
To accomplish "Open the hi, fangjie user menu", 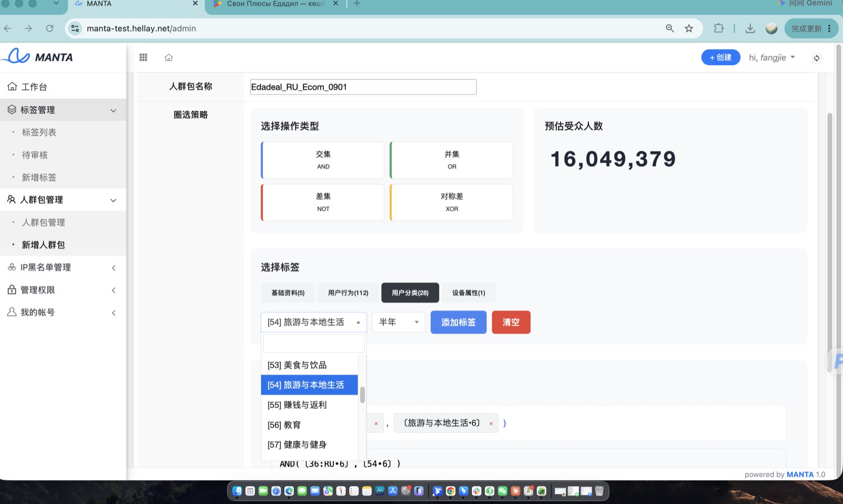I will pos(772,57).
